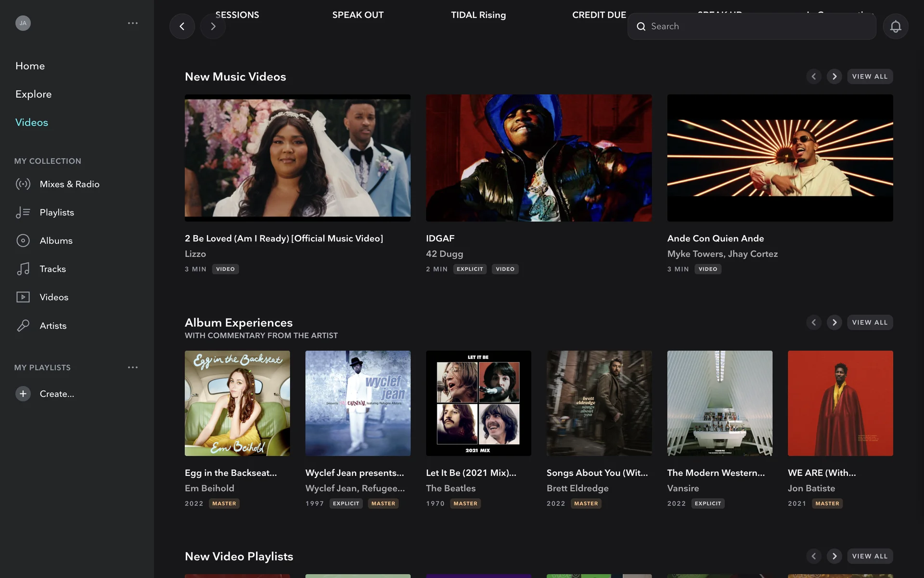Go back with the left arrow button
This screenshot has height=578, width=924.
click(182, 26)
